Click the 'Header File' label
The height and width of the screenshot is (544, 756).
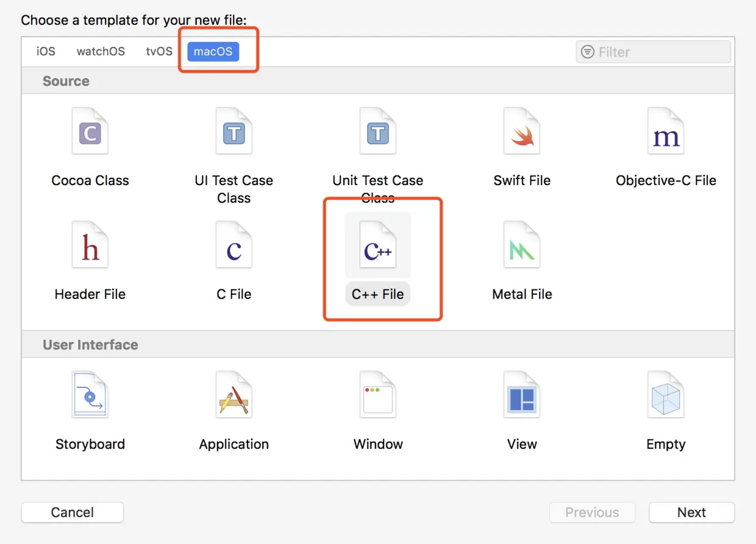click(90, 294)
